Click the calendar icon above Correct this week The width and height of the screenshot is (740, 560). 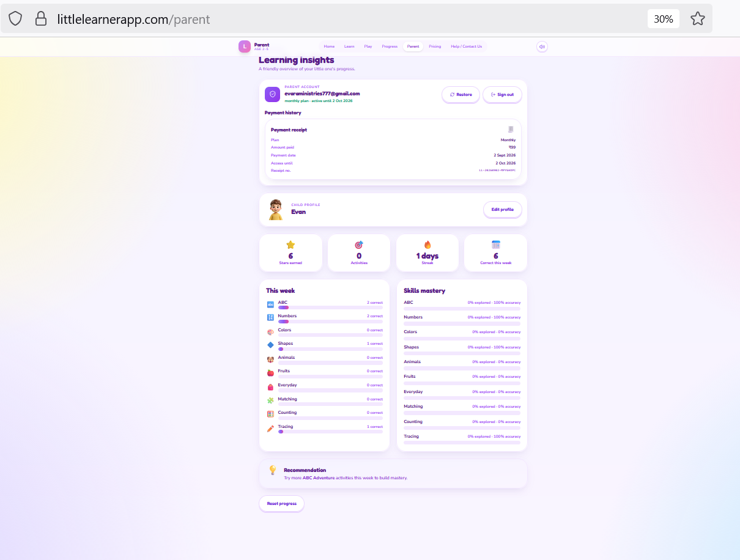click(496, 245)
